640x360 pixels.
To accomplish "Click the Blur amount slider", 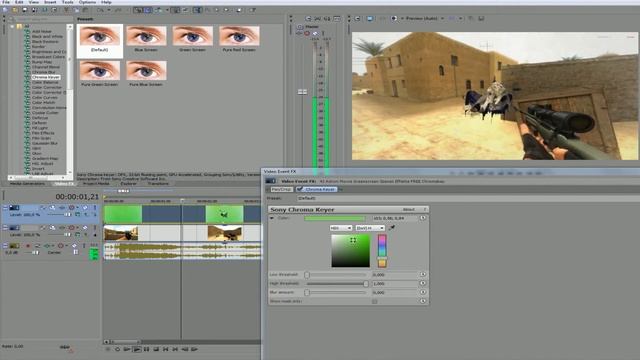I will 336,293.
